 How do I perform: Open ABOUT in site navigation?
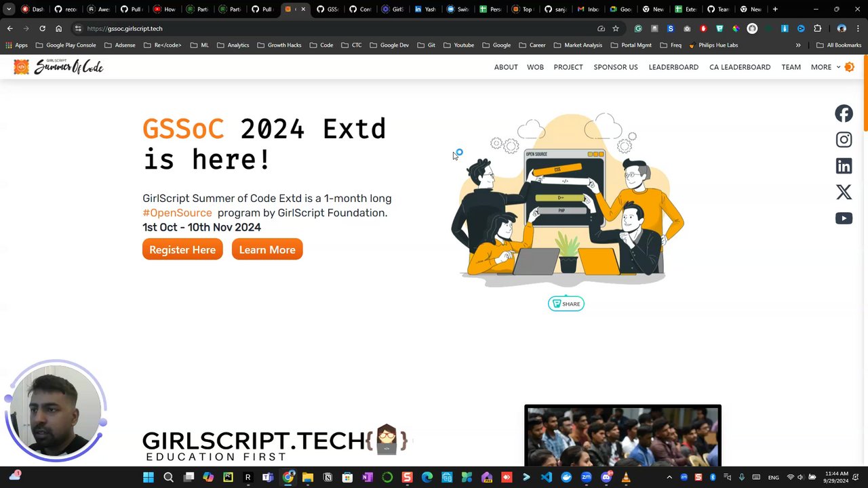click(506, 67)
